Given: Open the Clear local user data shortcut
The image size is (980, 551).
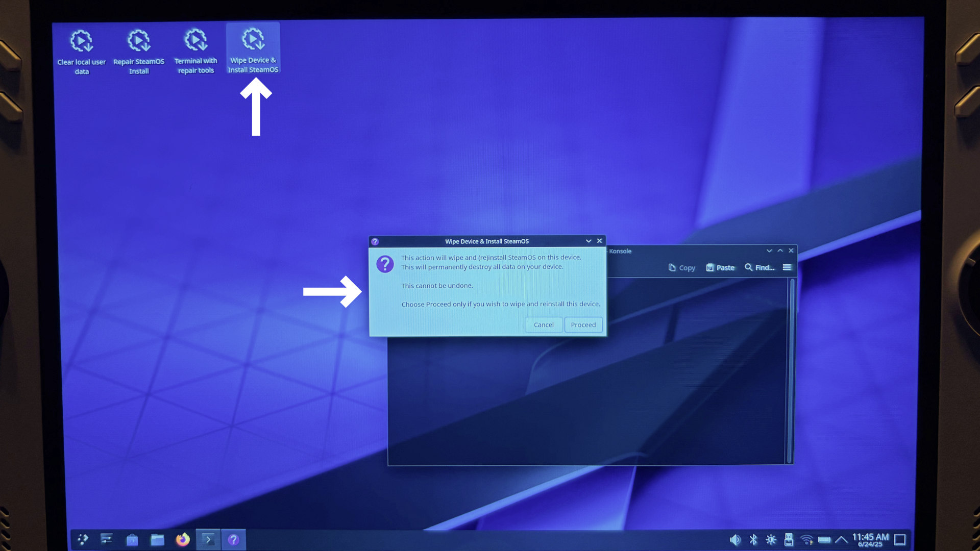Looking at the screenshot, I should click(x=82, y=53).
